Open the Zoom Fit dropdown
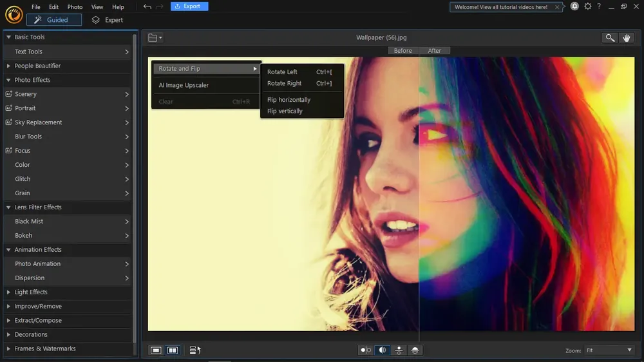 tap(609, 350)
